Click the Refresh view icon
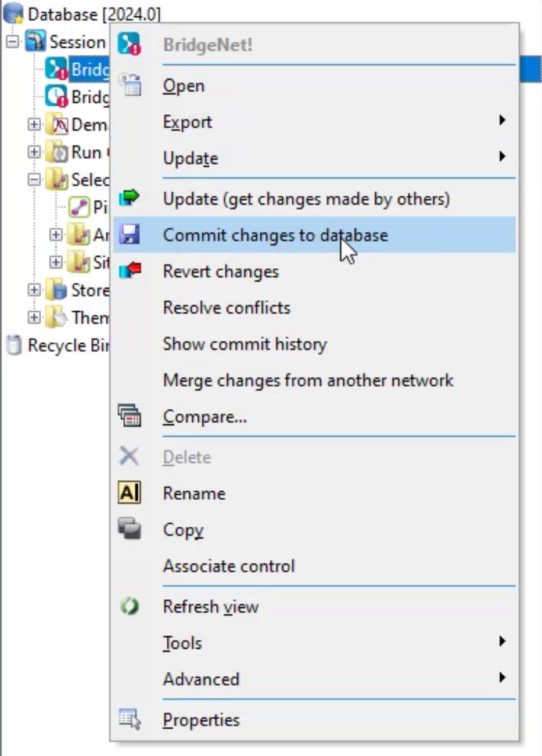The height and width of the screenshot is (756, 542). 130,607
